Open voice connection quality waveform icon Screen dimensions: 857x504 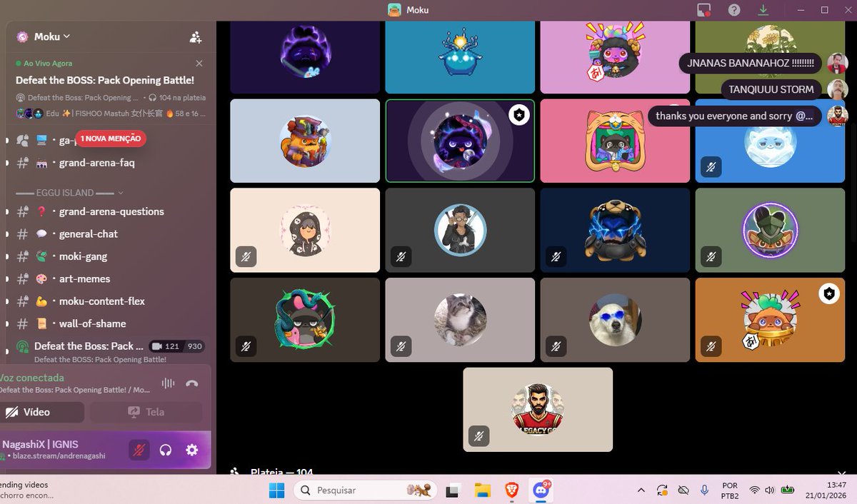coord(168,383)
